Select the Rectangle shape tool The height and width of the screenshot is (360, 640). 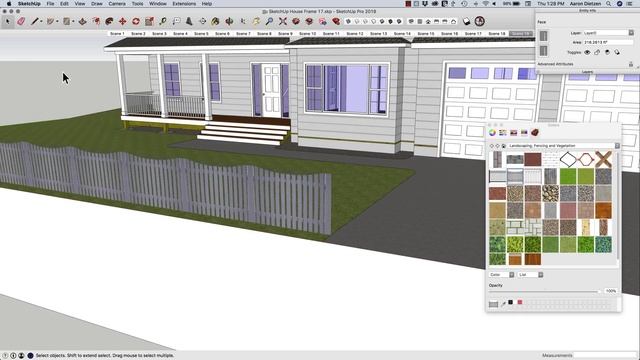[66, 21]
